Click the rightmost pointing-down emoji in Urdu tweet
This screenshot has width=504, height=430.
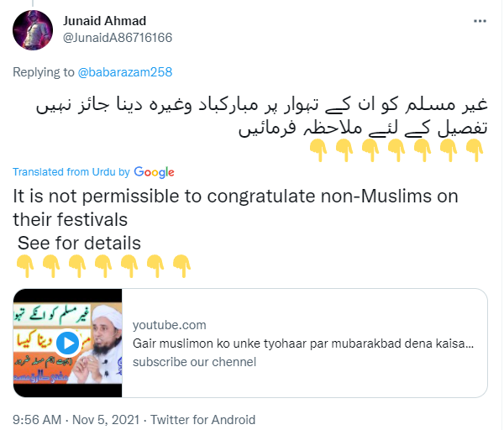pos(475,150)
